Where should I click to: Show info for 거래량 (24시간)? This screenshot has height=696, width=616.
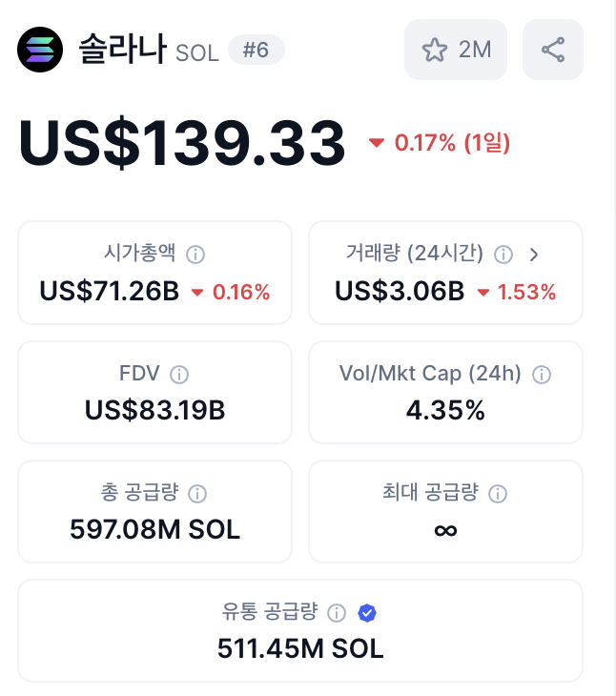(503, 255)
